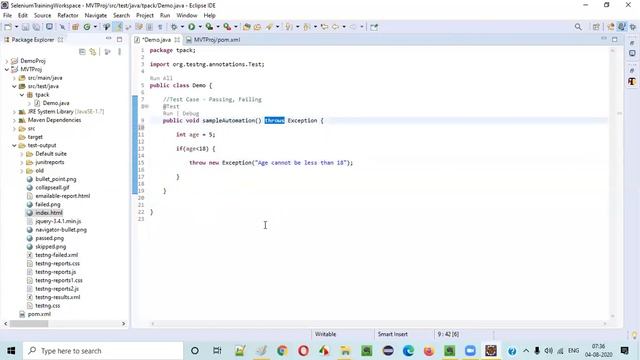The height and width of the screenshot is (360, 640).
Task: Click the Save toolbar icon
Action: tap(25, 27)
